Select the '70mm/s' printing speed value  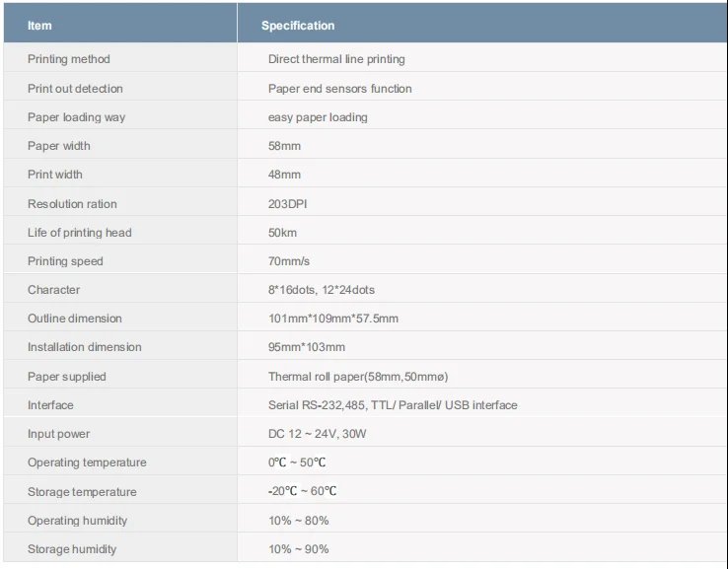click(x=289, y=261)
